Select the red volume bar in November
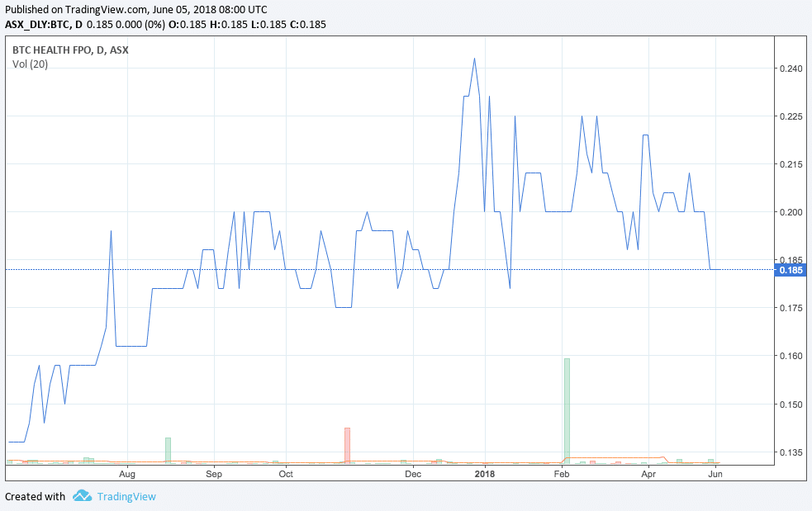 click(x=348, y=444)
